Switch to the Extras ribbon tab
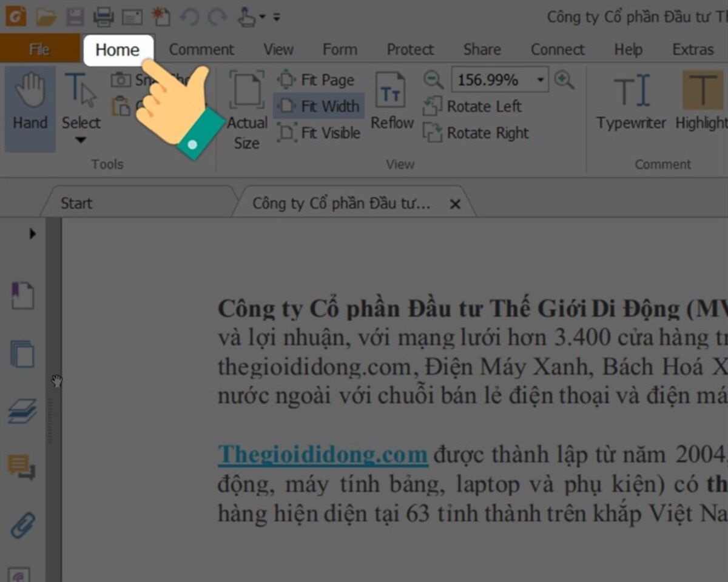Screen dimensions: 728x582 (693, 50)
